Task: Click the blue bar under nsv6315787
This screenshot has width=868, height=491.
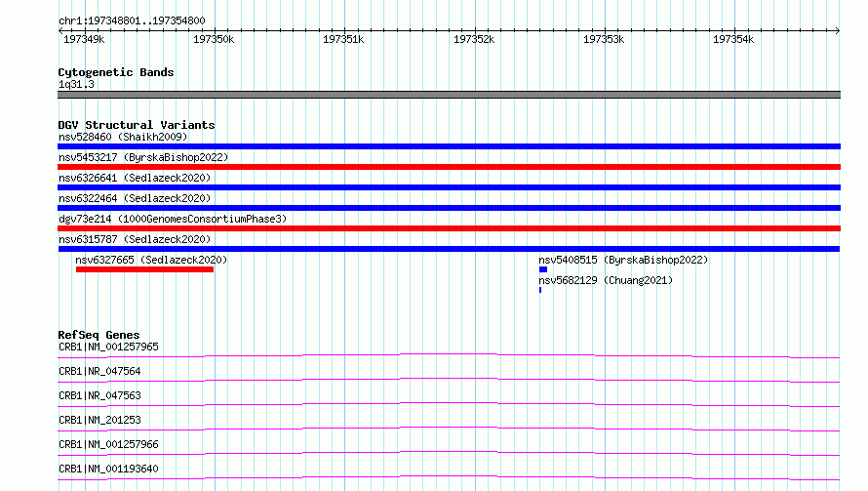Action: [x=449, y=249]
